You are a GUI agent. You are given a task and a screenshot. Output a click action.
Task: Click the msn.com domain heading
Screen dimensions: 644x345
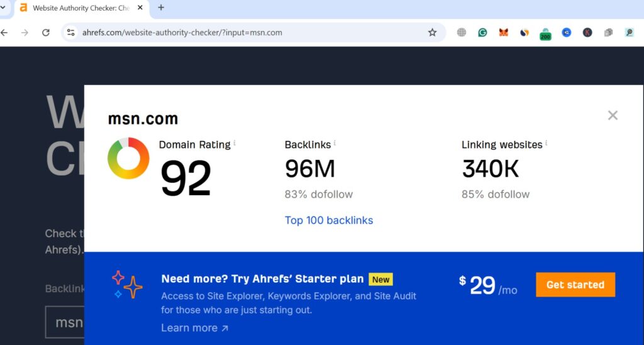[x=143, y=119]
